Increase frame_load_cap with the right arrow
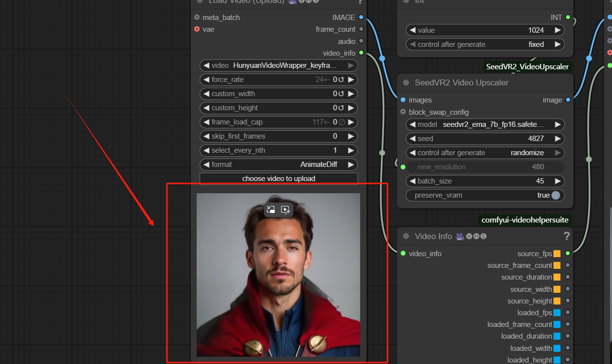This screenshot has width=612, height=364. click(351, 122)
